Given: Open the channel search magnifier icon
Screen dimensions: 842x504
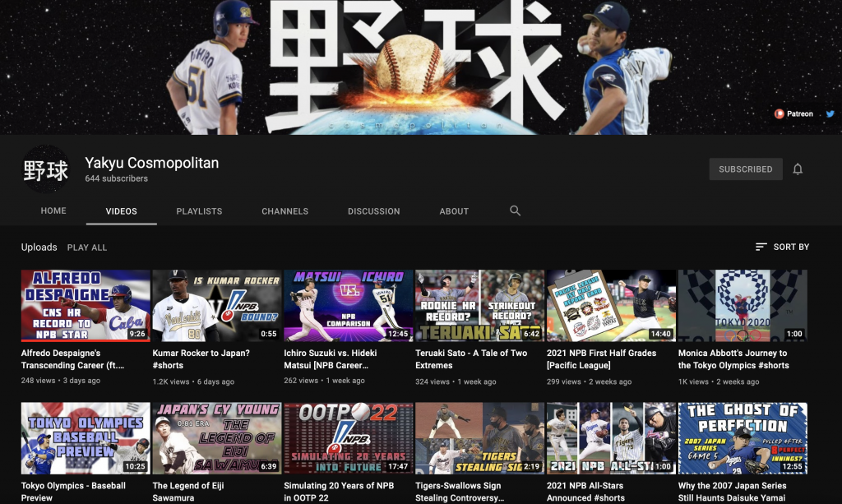Looking at the screenshot, I should click(x=515, y=210).
